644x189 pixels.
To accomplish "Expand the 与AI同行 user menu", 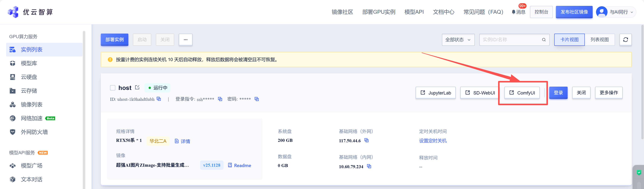I will click(616, 12).
